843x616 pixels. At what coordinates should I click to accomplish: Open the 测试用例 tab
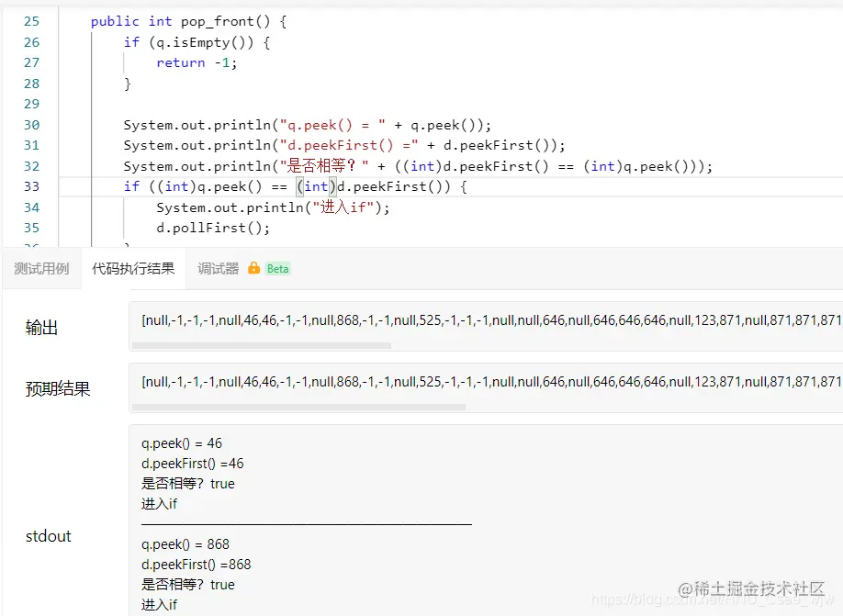coord(41,268)
